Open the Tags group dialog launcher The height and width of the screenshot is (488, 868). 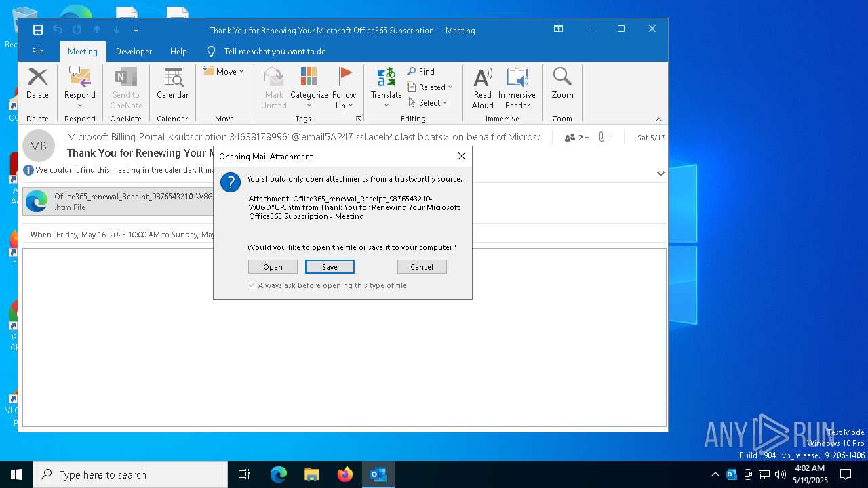point(359,119)
